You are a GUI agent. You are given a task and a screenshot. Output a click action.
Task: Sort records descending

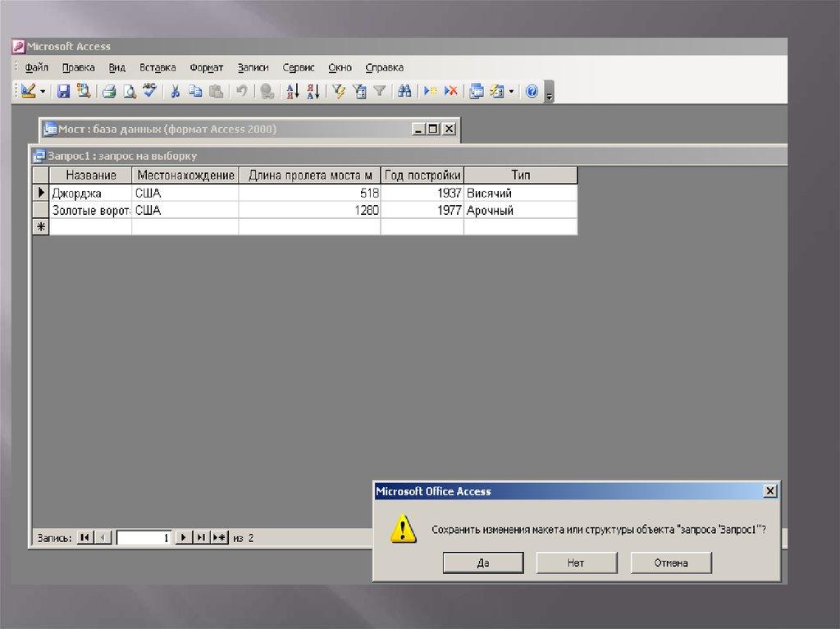point(313,92)
